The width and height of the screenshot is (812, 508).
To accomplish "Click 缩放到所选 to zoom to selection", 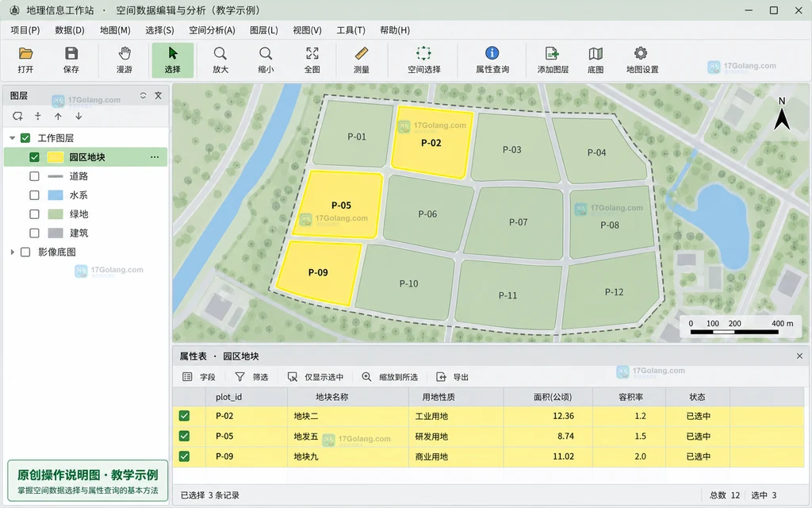I will [x=389, y=377].
